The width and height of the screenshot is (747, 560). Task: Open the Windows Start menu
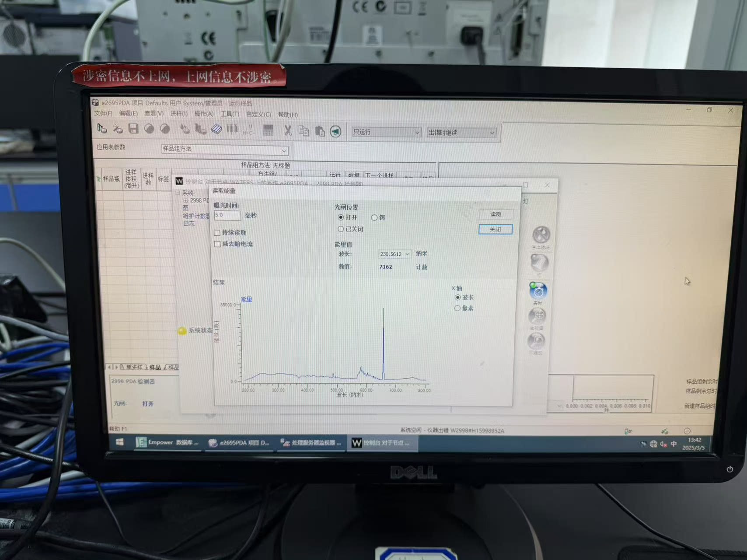[119, 442]
